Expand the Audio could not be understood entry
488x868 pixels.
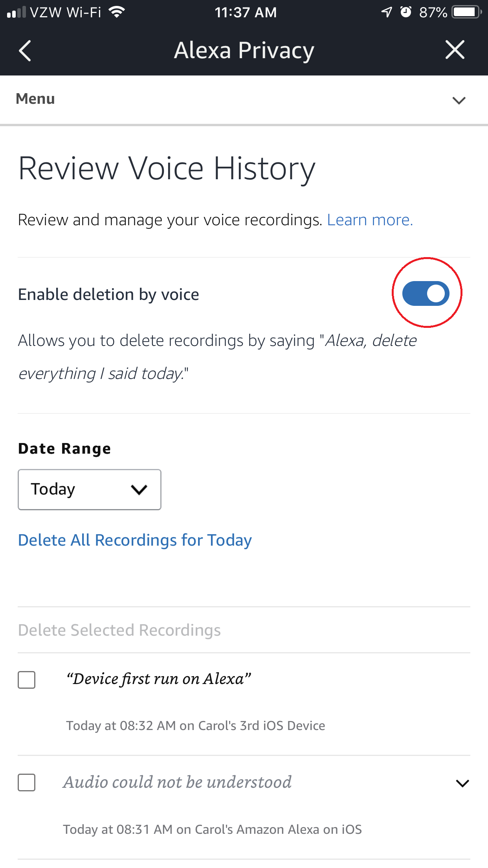coord(462,783)
